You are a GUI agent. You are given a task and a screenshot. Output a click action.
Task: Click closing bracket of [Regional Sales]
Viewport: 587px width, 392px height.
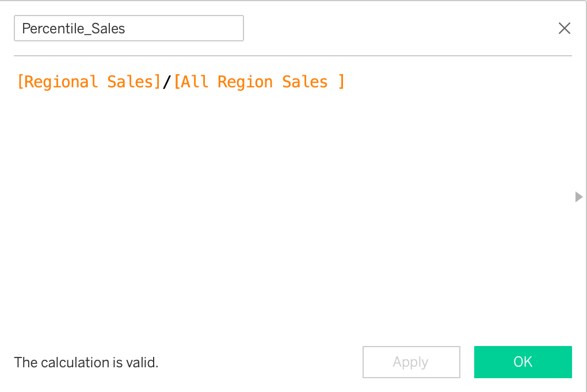tap(157, 82)
